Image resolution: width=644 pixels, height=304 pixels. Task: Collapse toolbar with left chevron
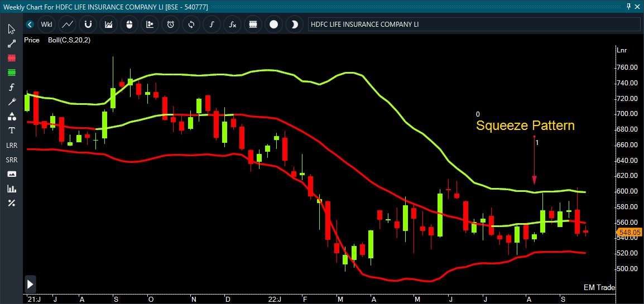pos(29,25)
